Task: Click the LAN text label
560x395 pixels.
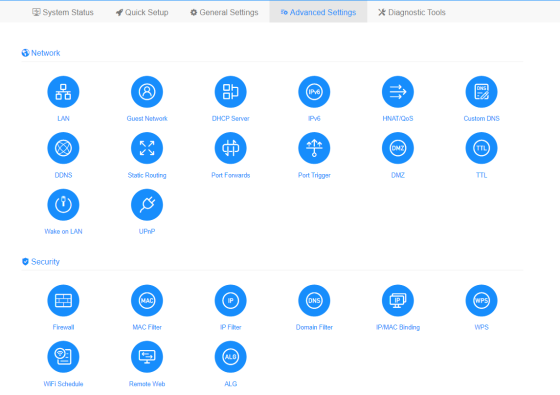Action: tap(63, 119)
